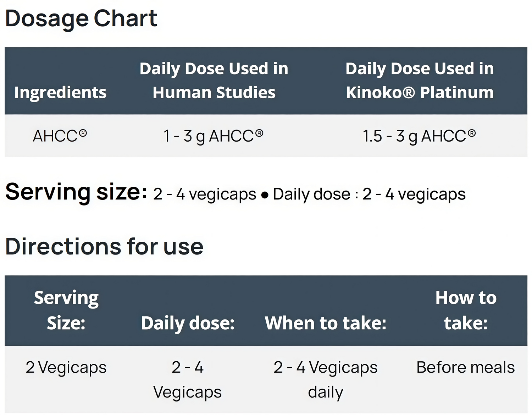Click the Daily dose: table column header
Image resolution: width=532 pixels, height=417 pixels.
point(188,323)
